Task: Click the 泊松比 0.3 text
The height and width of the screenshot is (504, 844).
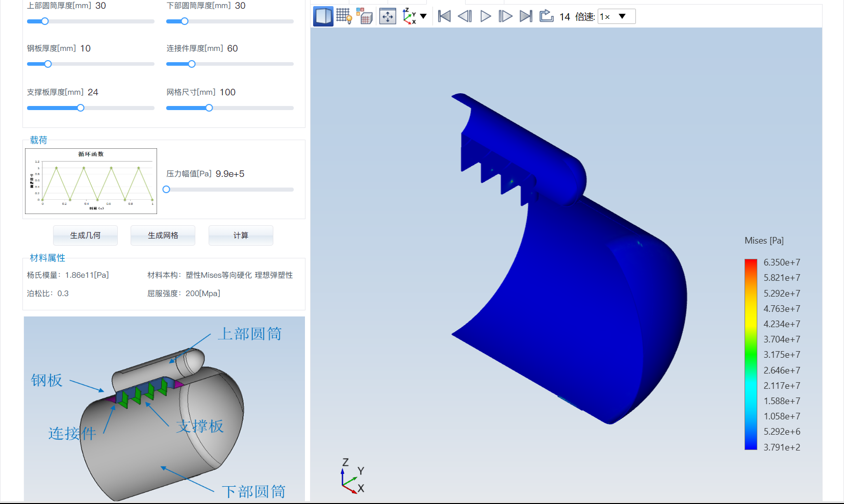Action: (47, 294)
